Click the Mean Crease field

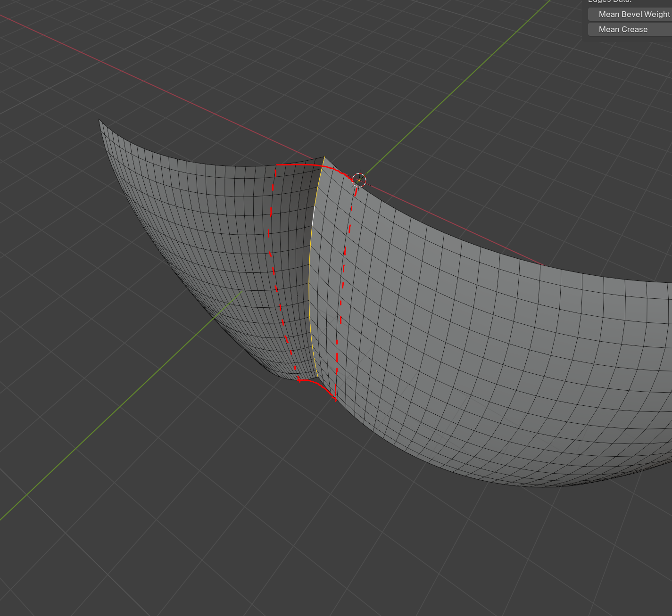[x=630, y=29]
